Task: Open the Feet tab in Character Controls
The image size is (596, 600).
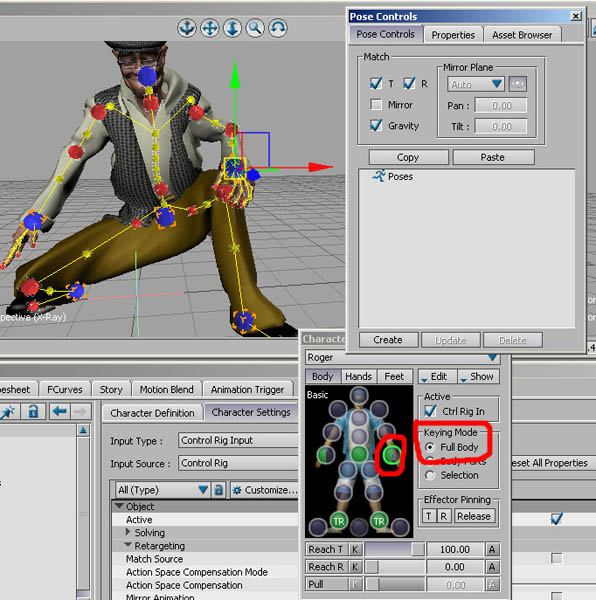Action: pos(394,377)
